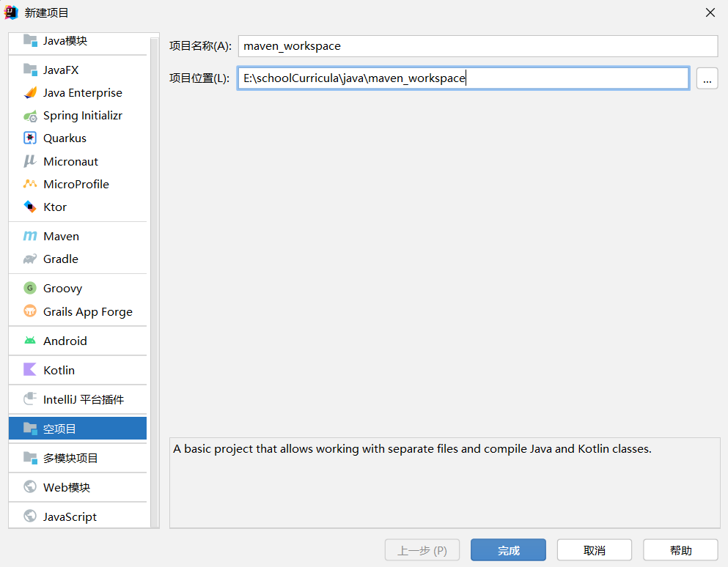The height and width of the screenshot is (567, 728).
Task: Close the 新建项目 dialog
Action: [710, 12]
